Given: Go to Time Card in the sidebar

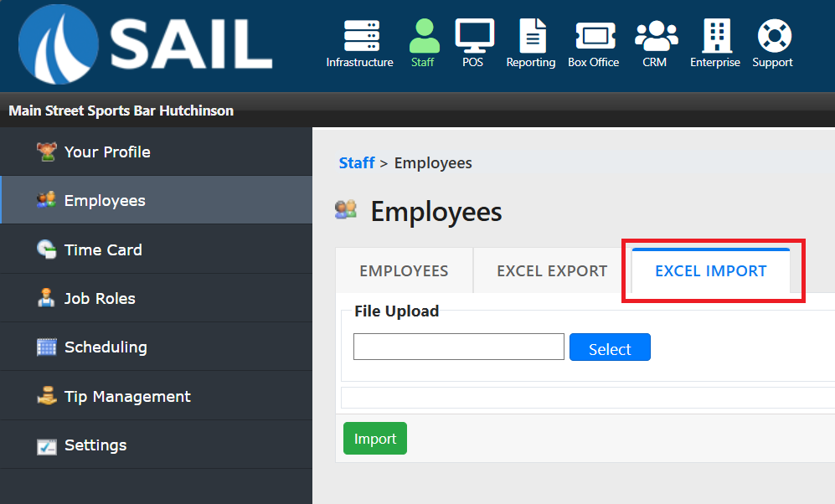Looking at the screenshot, I should click(x=103, y=249).
